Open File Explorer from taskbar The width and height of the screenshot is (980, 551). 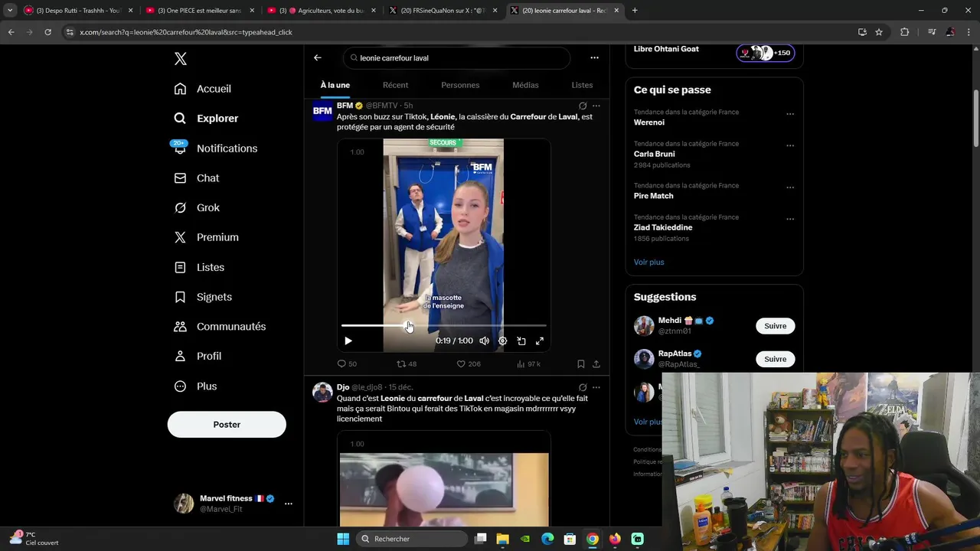point(503,539)
